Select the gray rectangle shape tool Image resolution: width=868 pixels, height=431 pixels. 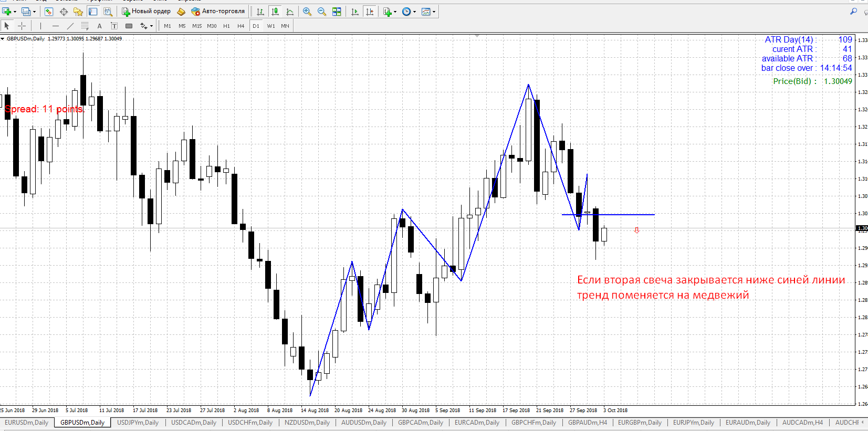tap(129, 26)
